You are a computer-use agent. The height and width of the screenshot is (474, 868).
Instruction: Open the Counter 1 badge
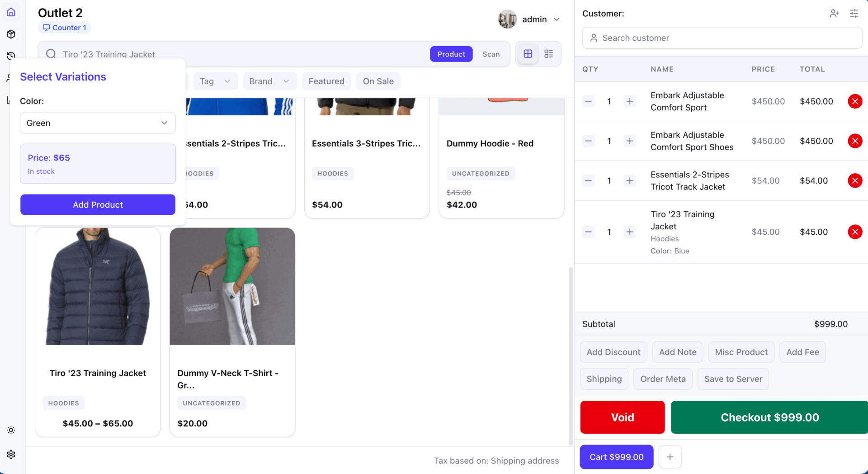pos(65,28)
